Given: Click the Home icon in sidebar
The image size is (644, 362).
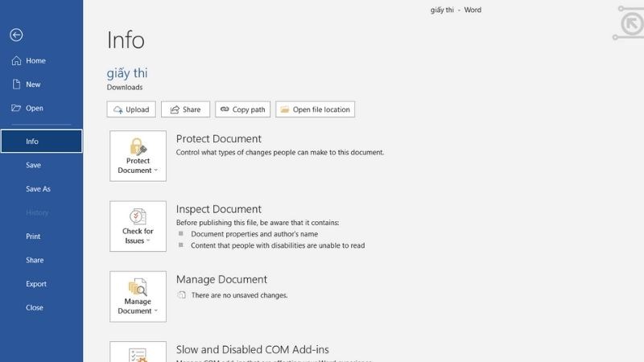Looking at the screenshot, I should tap(16, 61).
